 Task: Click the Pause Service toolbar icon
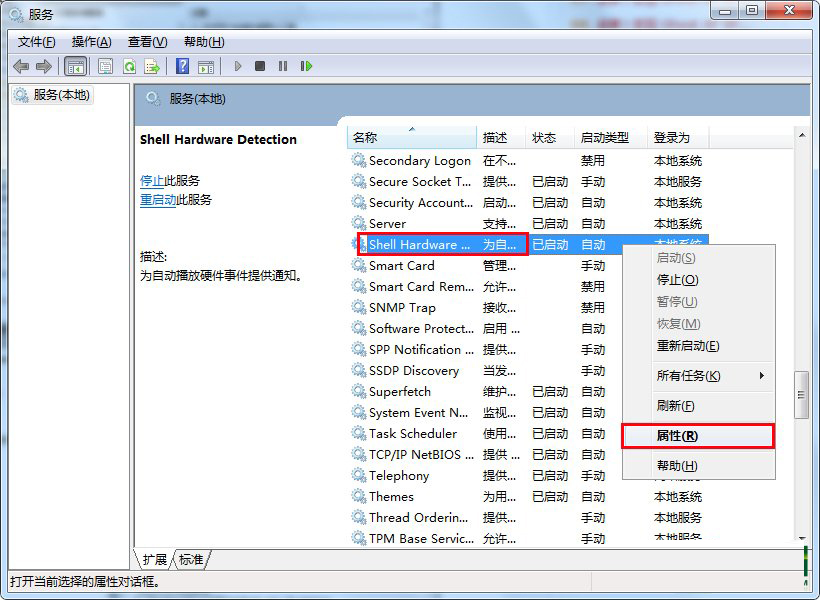283,66
